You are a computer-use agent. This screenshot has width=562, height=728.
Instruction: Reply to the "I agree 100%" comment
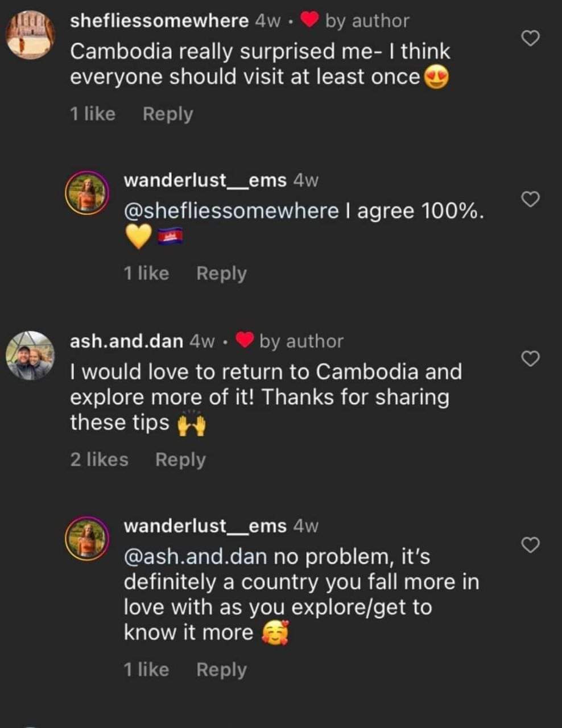[x=221, y=274]
